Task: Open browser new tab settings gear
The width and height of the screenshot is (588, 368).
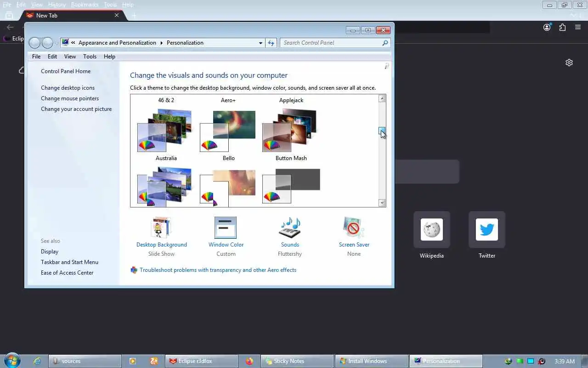Action: (569, 63)
